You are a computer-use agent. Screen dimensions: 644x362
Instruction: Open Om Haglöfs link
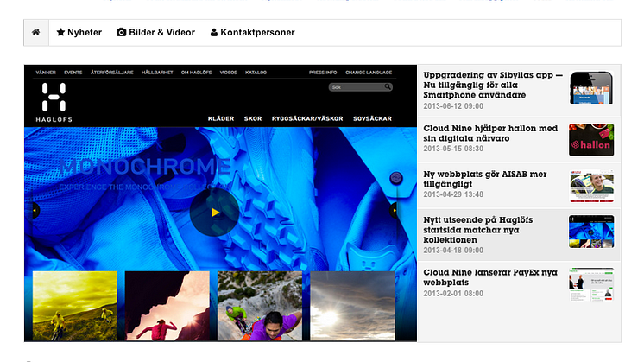click(196, 73)
